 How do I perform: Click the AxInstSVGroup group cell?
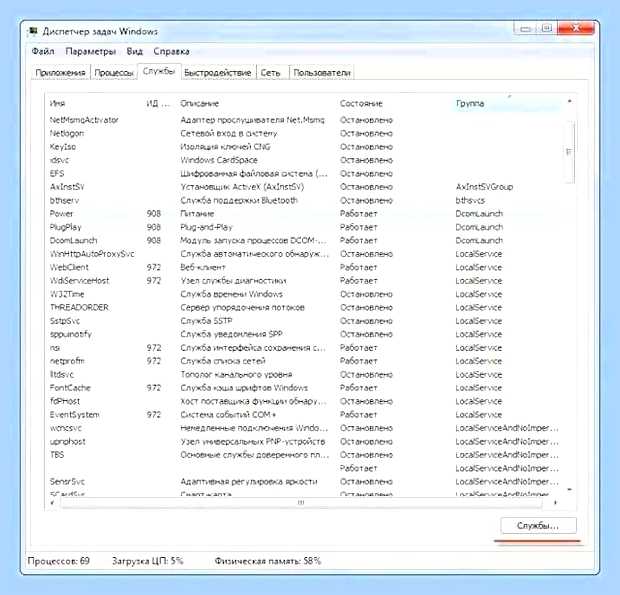[x=484, y=187]
